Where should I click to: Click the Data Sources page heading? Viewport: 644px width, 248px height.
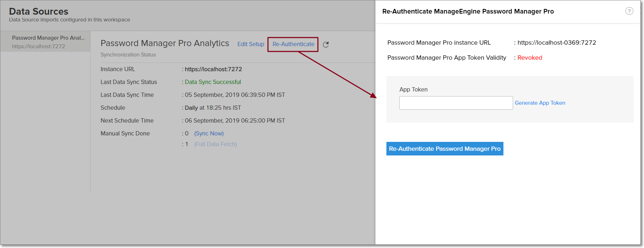point(39,11)
